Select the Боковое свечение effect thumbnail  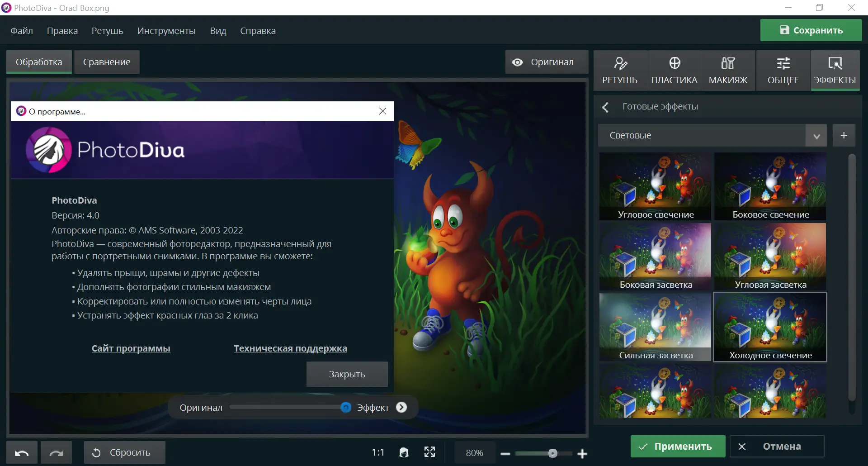coord(770,186)
